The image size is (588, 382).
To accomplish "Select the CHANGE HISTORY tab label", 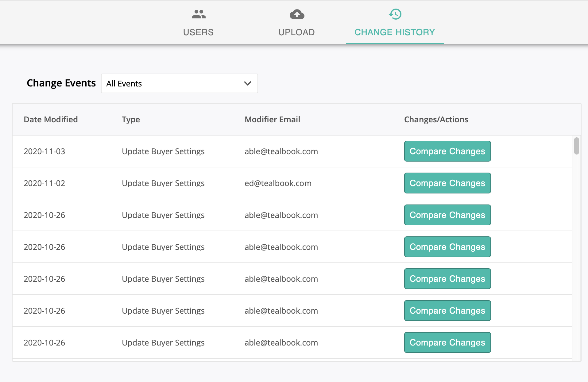I will [x=395, y=32].
